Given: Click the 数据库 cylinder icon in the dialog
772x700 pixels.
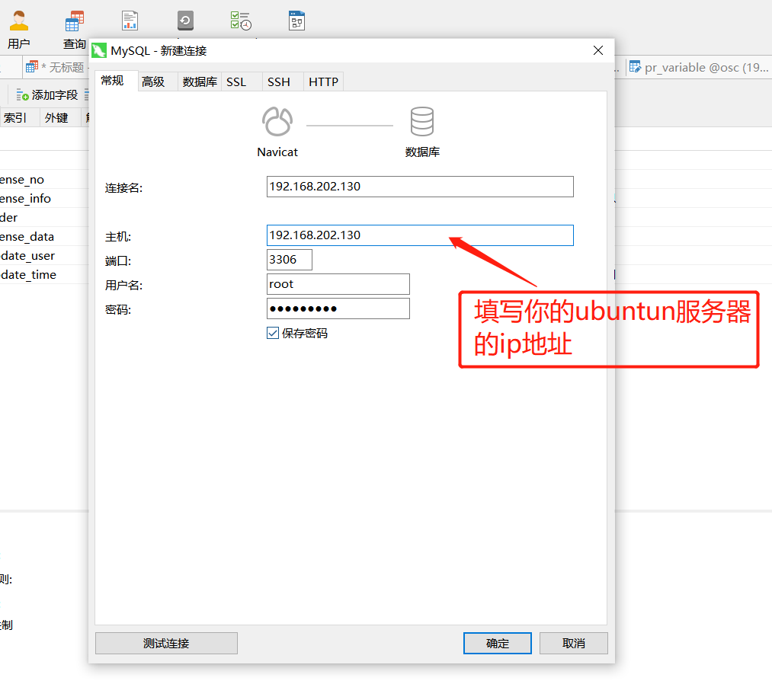Looking at the screenshot, I should point(422,121).
